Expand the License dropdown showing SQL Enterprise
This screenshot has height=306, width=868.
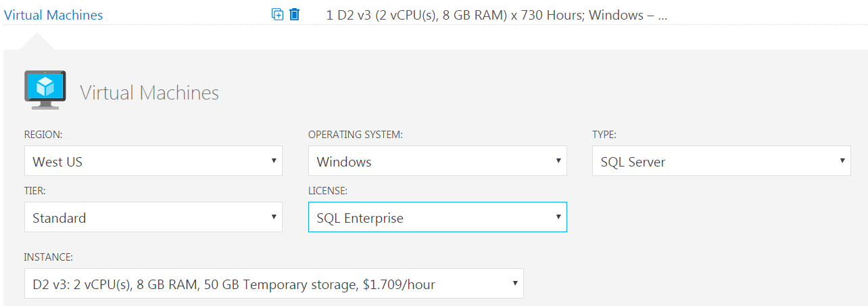point(437,218)
